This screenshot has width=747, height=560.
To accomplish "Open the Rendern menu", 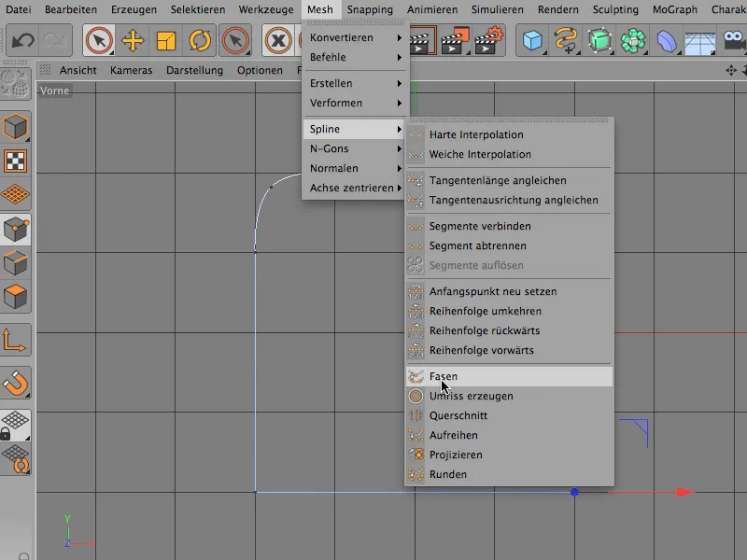I will pos(557,9).
